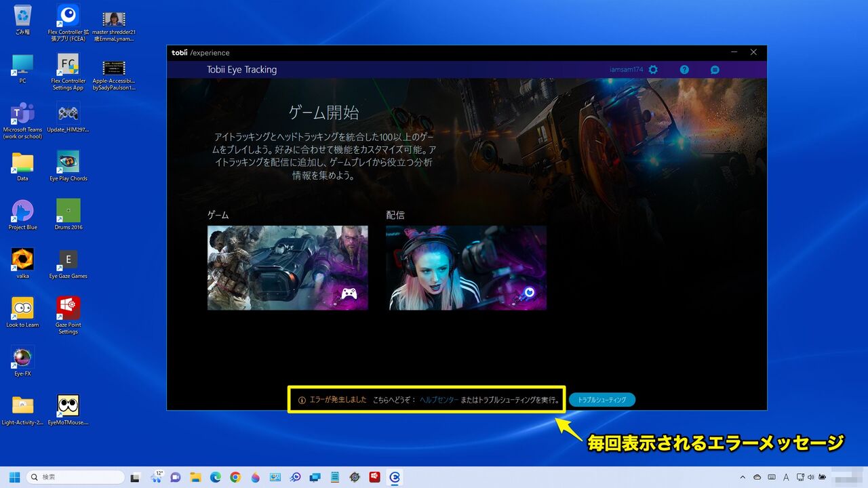The image size is (868, 488).
Task: Switch IME input mode indicator A
Action: [x=786, y=477]
